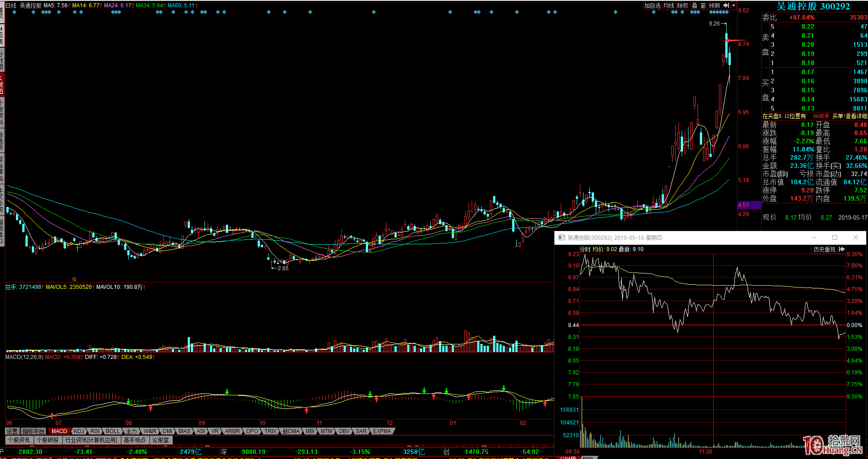Switch to the KDJ indicator tab
The width and height of the screenshot is (868, 459).
pyautogui.click(x=79, y=431)
